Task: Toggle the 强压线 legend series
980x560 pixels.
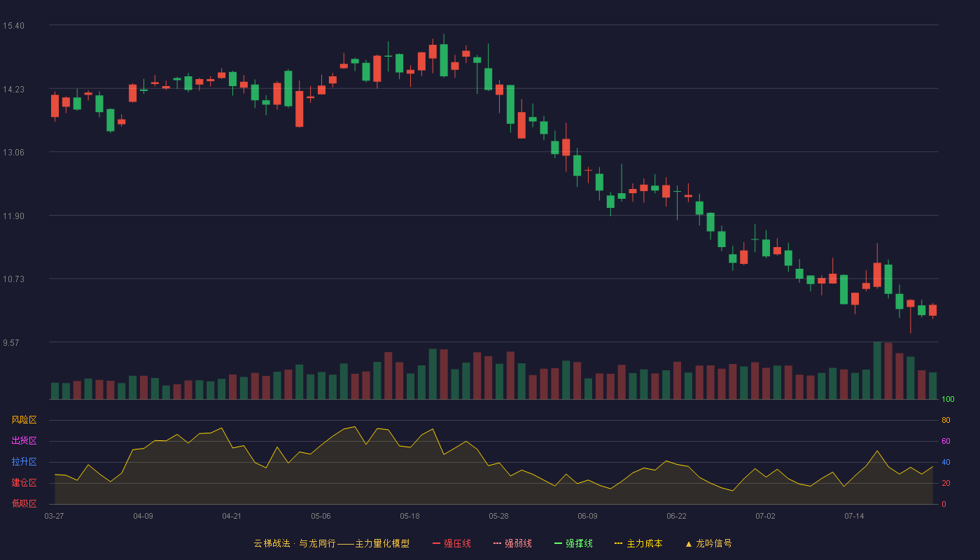Action: [451, 543]
